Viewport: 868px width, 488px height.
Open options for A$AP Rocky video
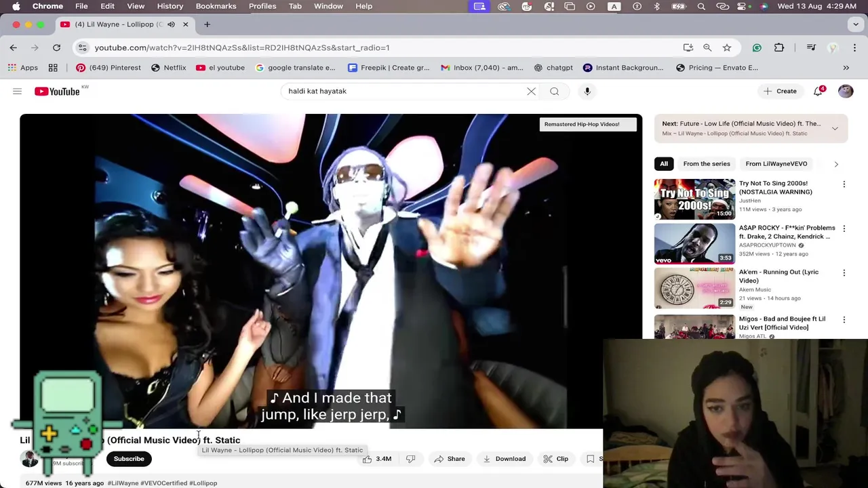844,229
